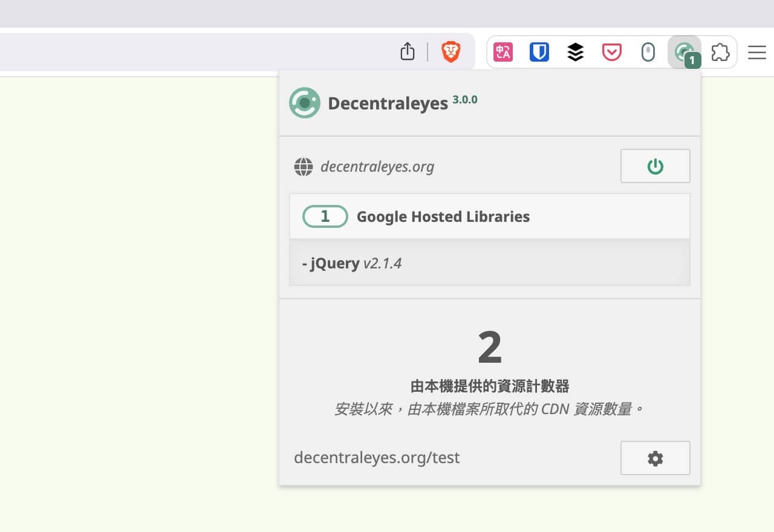The height and width of the screenshot is (532, 774).
Task: Click the decentraleyes.org domain text
Action: pos(377,166)
